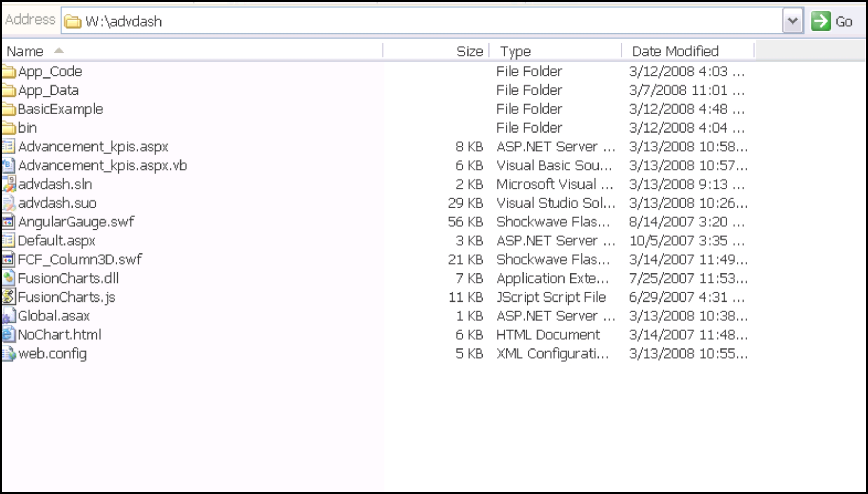This screenshot has height=494, width=868.
Task: Select the web.config file name
Action: click(52, 354)
